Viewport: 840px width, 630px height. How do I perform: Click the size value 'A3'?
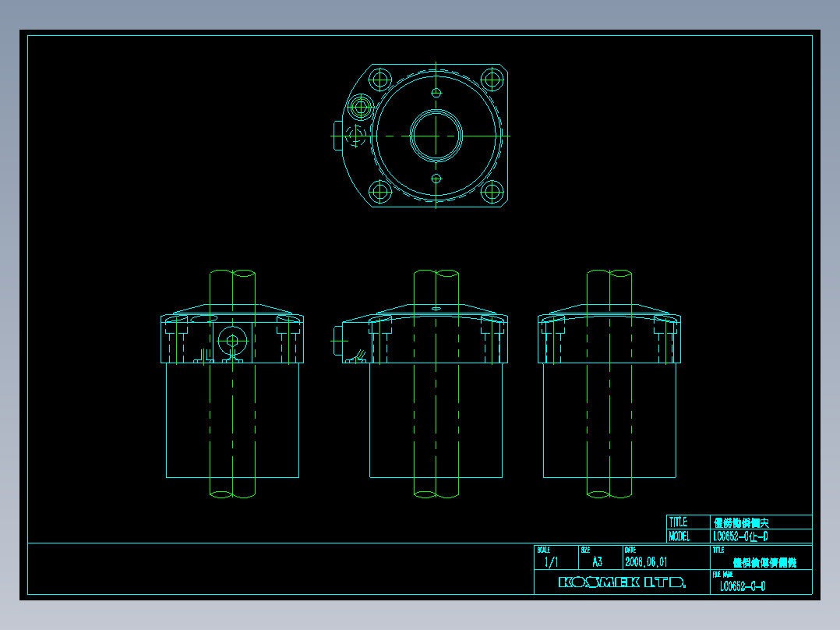[x=598, y=562]
